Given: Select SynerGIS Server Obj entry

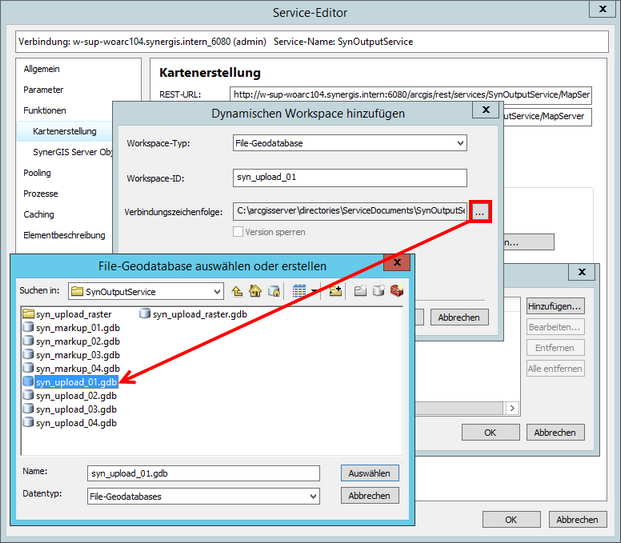Looking at the screenshot, I should (73, 152).
